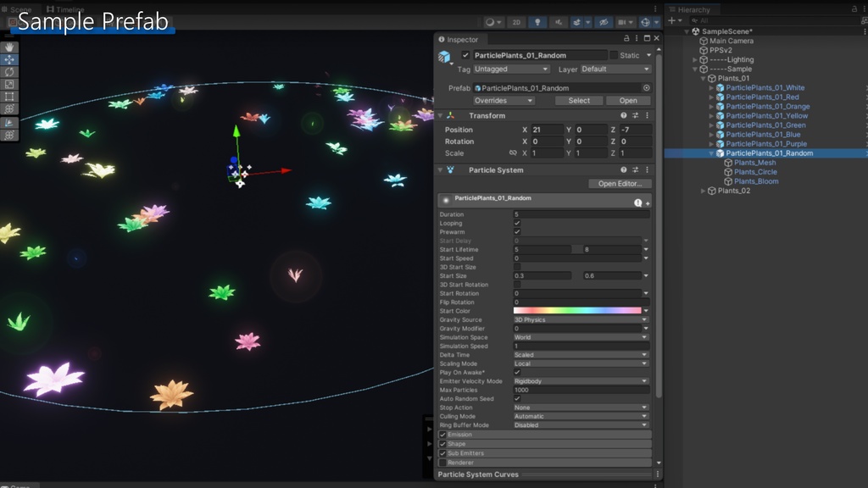Click the prefab Select button
868x488 pixels.
pos(579,101)
